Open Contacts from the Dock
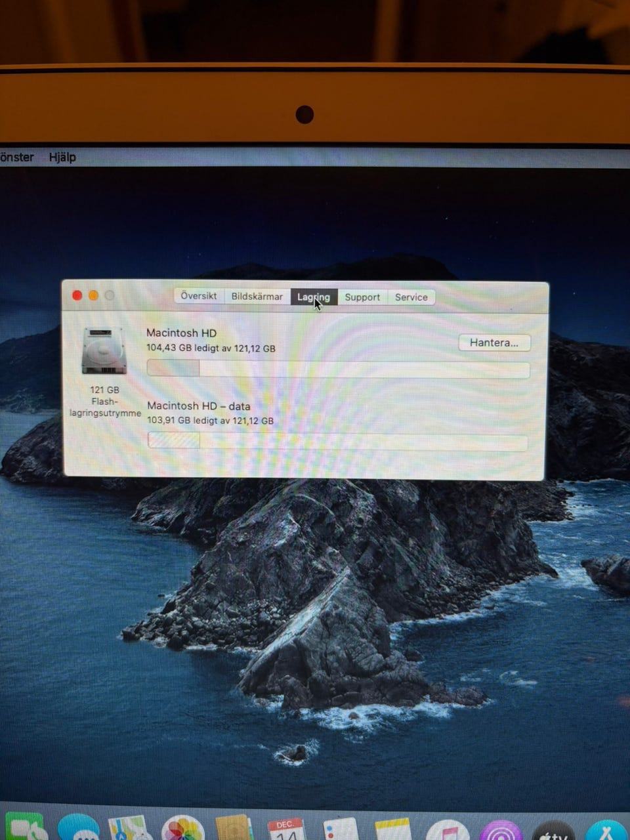 234,828
